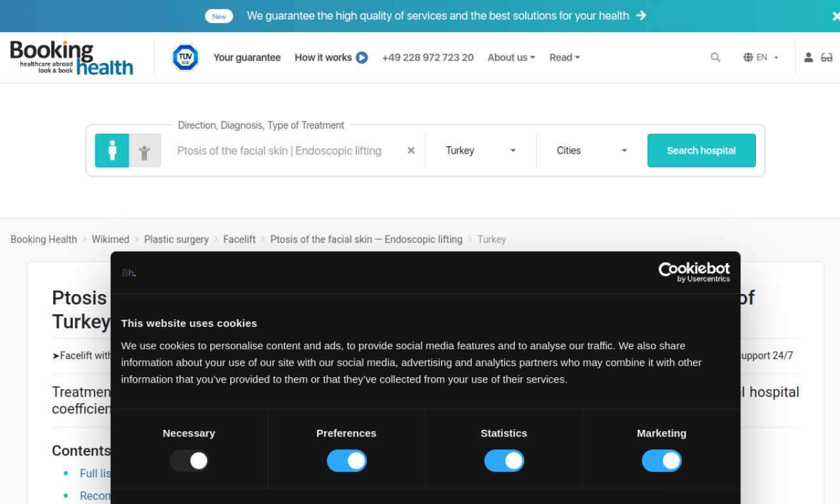Open the Booking Health logo homepage
This screenshot has width=840, height=504.
click(72, 58)
